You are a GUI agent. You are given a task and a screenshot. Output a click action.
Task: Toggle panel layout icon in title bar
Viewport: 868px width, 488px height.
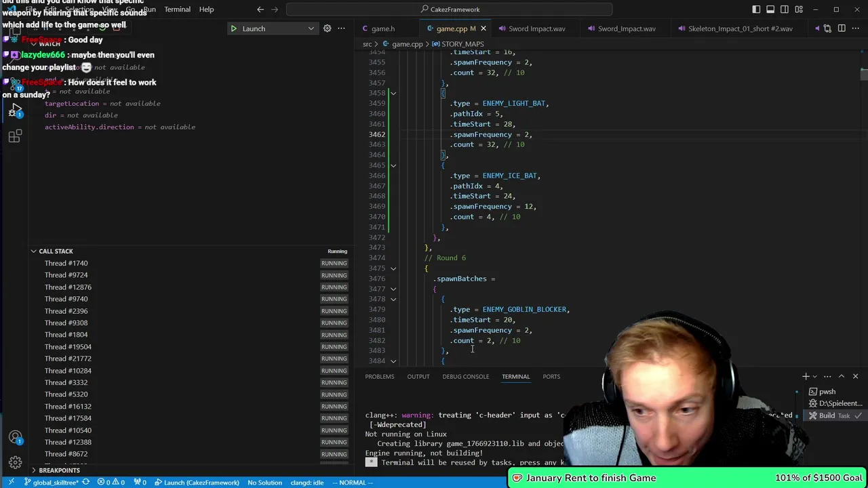770,9
